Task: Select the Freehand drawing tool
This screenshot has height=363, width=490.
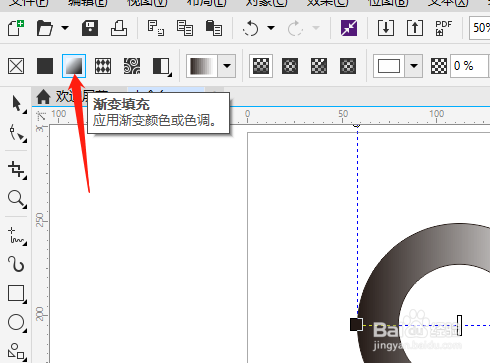Action: pyautogui.click(x=18, y=236)
